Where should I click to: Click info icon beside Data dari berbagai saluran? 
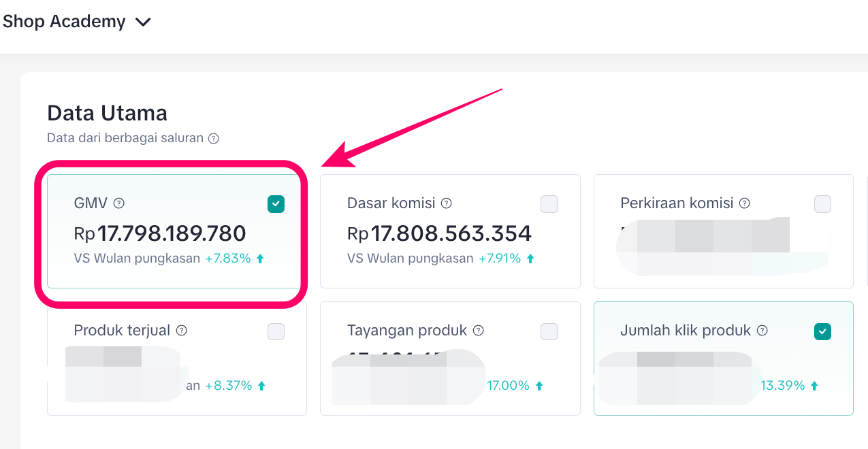[214, 139]
